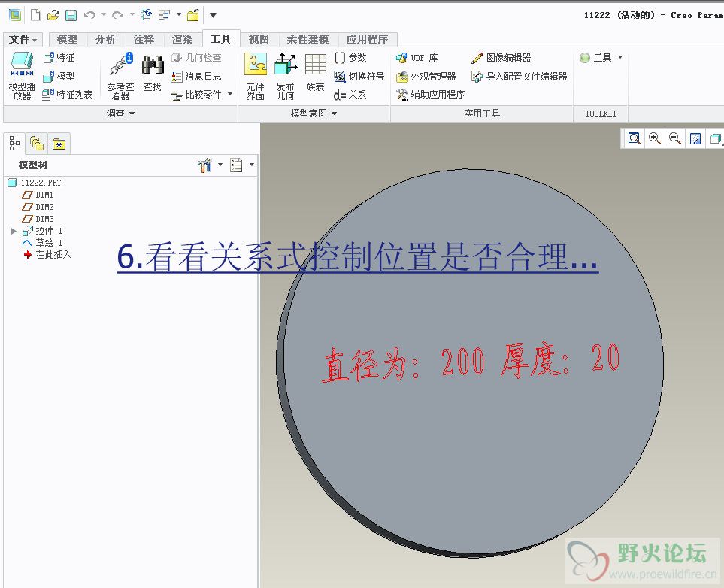
Task: Click the Zoom Out icon
Action: 674,138
